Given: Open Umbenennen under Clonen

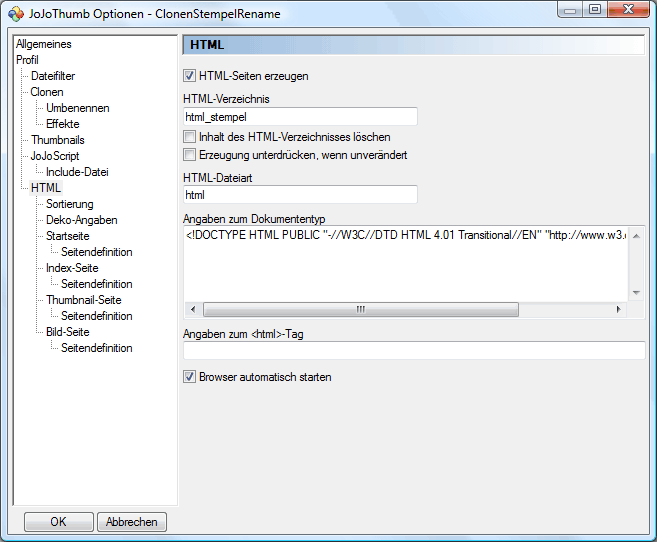Looking at the screenshot, I should point(78,108).
